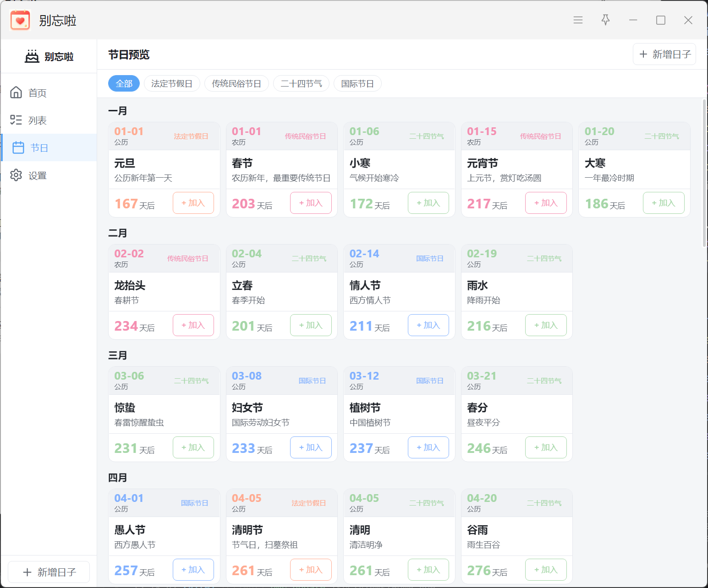Add 元旦 with its 加入 button
This screenshot has width=708, height=588.
point(193,203)
